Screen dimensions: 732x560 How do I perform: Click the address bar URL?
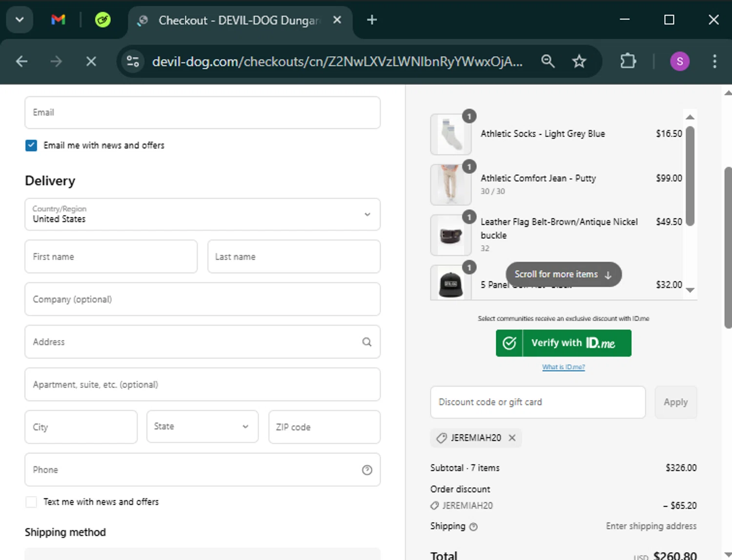(337, 61)
